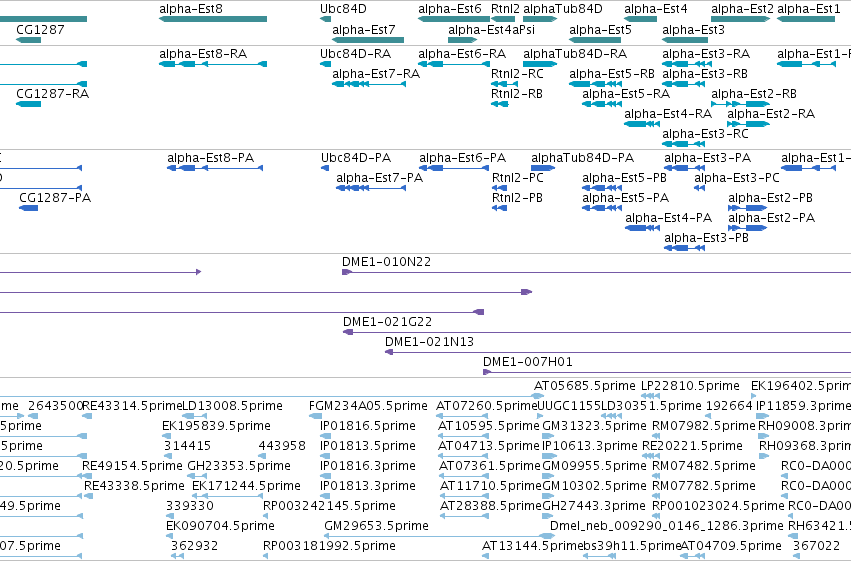Select the RE49154.5prime EST label
The height and width of the screenshot is (561, 851).
[x=132, y=466]
